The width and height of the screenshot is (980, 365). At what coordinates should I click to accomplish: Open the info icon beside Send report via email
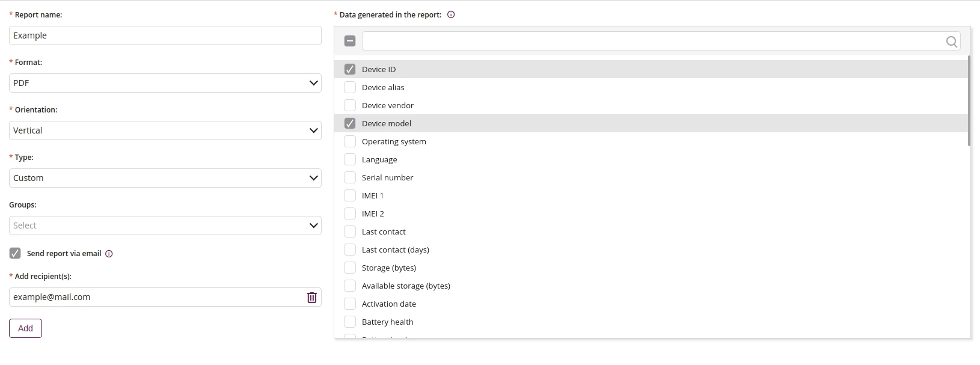[109, 254]
